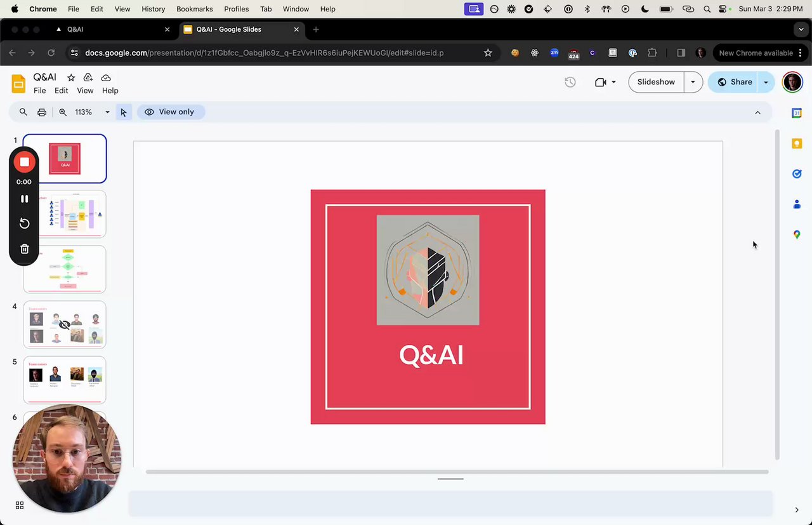This screenshot has height=525, width=812.
Task: View site information in the address bar
Action: click(x=74, y=53)
